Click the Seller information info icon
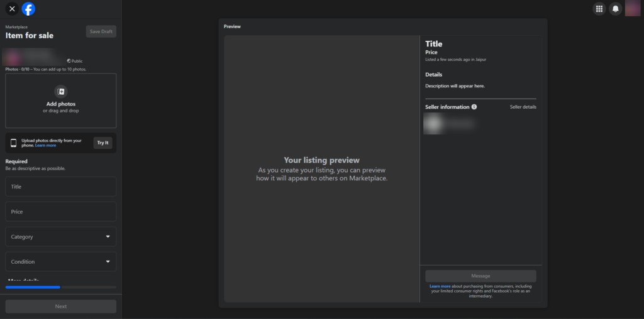Image resolution: width=644 pixels, height=319 pixels. 474,107
